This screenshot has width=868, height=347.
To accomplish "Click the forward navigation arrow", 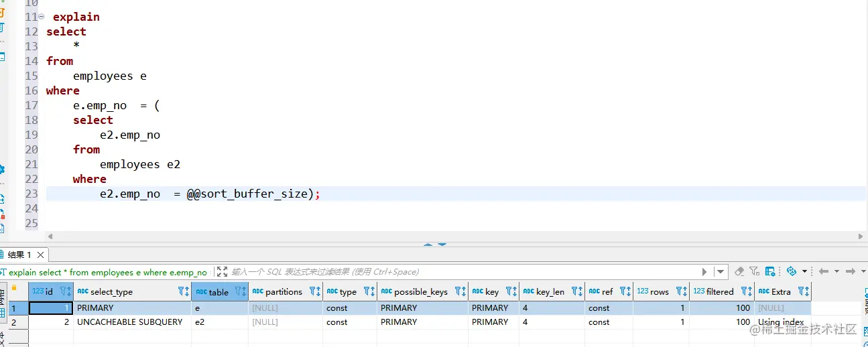I will pyautogui.click(x=850, y=271).
